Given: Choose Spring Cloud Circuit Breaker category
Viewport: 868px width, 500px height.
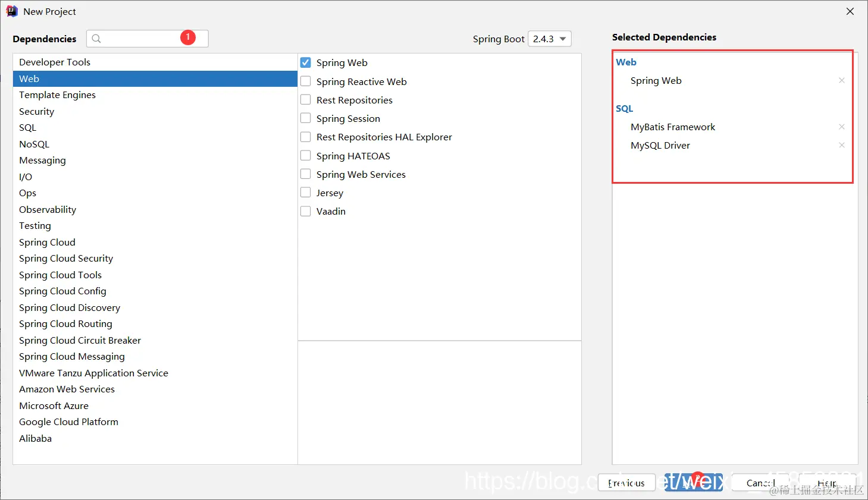Looking at the screenshot, I should 155,340.
